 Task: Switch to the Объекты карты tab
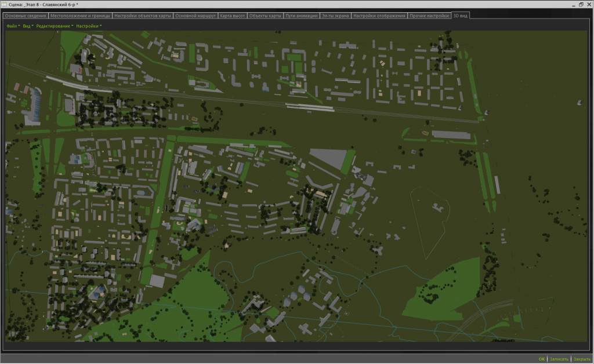coord(266,16)
